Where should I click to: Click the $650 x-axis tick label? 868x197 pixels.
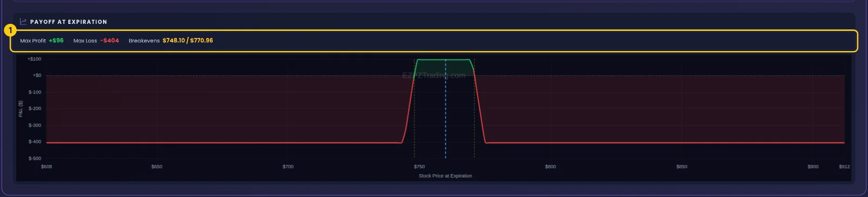157,167
